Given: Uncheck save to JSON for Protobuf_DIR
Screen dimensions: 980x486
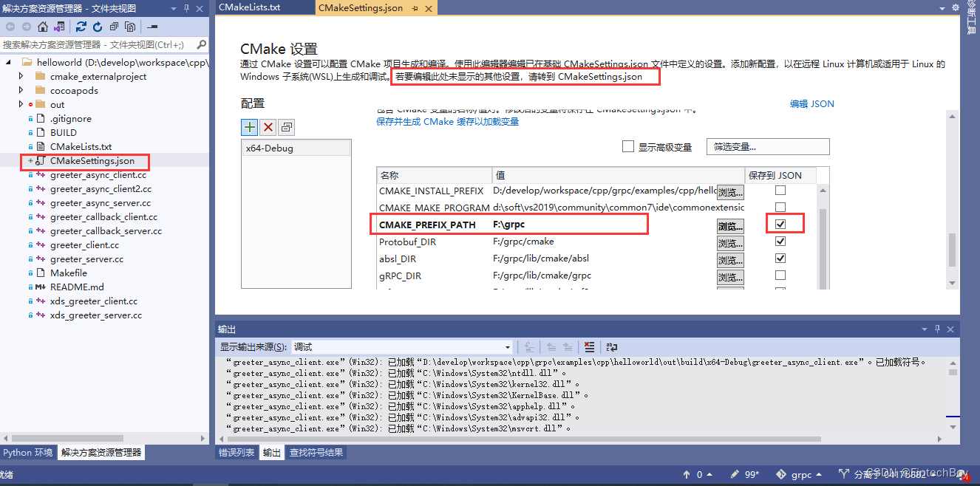Looking at the screenshot, I should coord(780,242).
